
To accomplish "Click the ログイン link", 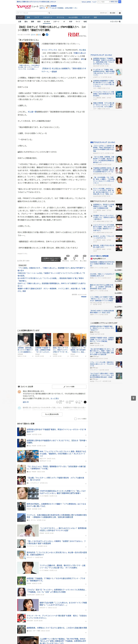I will (42, 8).
